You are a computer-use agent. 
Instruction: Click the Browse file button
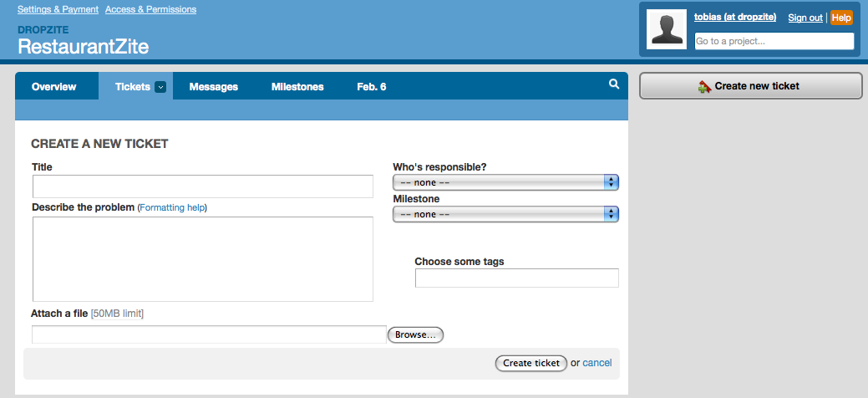tap(415, 334)
